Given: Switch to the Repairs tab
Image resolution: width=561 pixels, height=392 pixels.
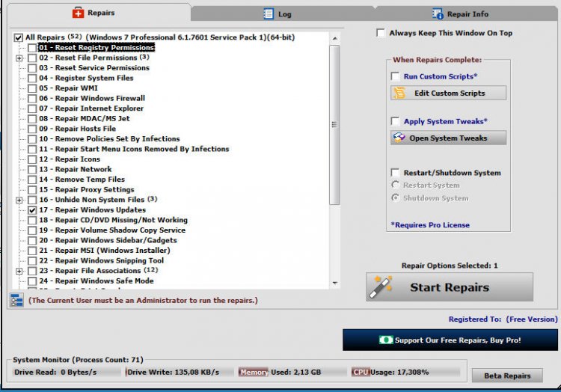Looking at the screenshot, I should (99, 13).
